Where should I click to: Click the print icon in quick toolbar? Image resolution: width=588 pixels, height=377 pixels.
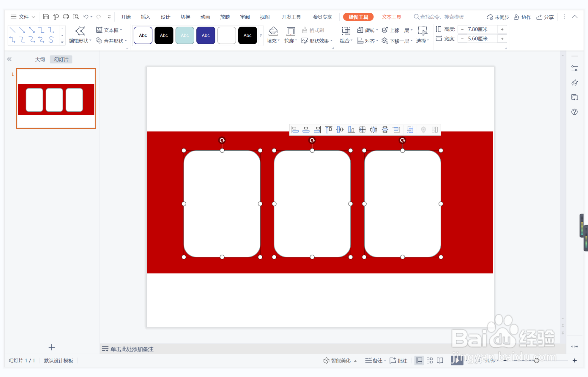click(66, 17)
